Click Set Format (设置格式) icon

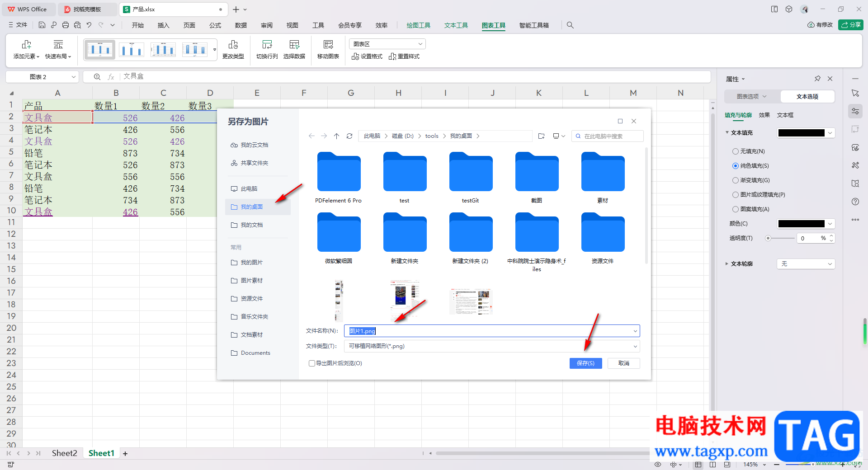pos(355,56)
